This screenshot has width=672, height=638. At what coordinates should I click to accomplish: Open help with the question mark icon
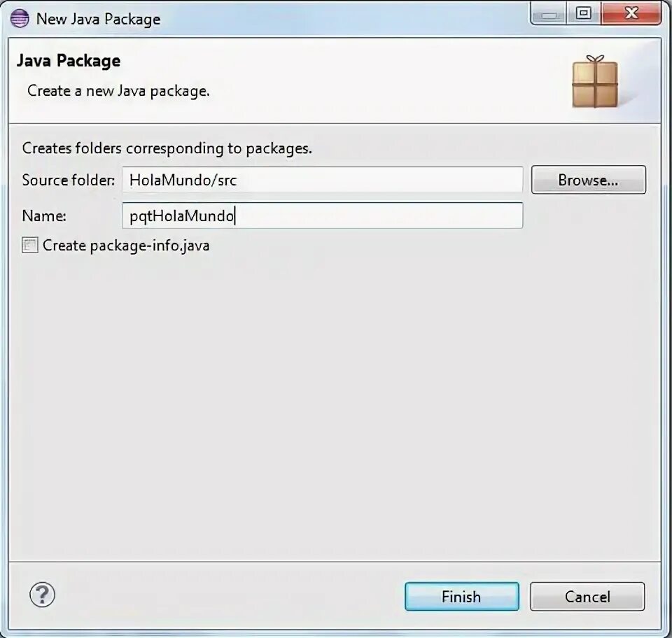tap(42, 595)
